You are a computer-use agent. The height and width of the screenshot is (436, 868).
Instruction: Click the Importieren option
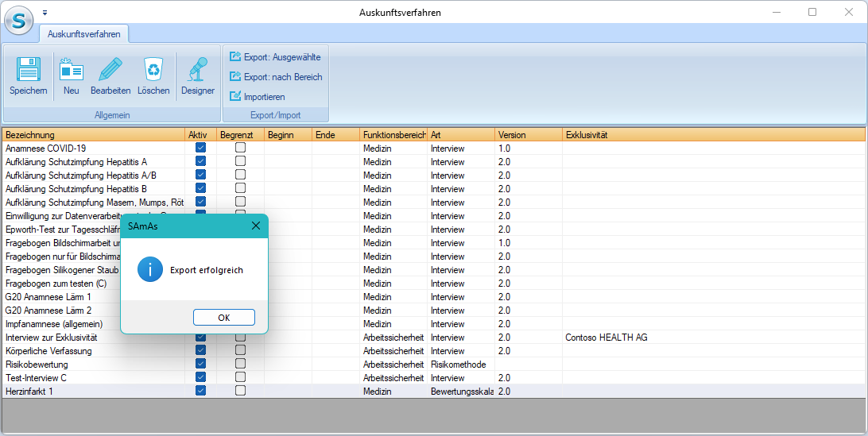tap(264, 97)
